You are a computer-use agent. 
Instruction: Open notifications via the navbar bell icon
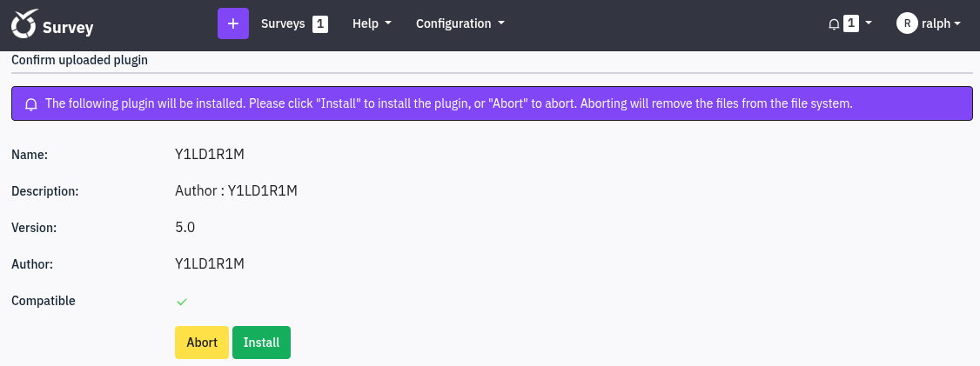point(834,24)
